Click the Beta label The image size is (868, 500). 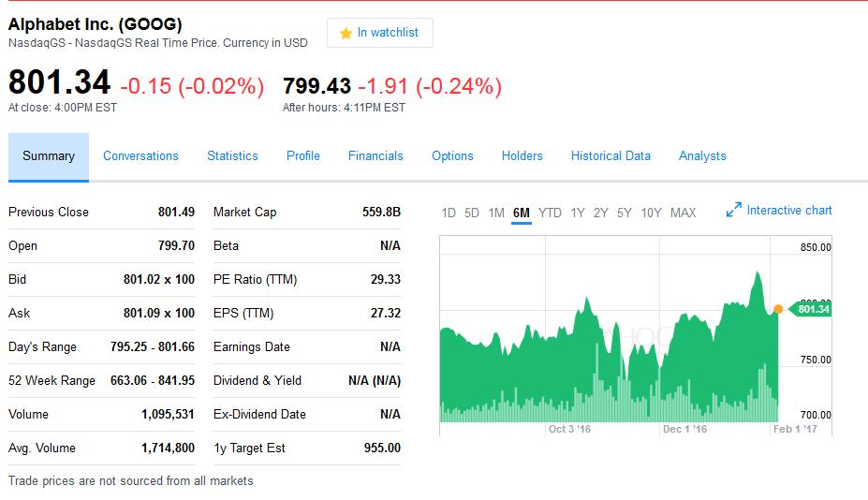226,246
